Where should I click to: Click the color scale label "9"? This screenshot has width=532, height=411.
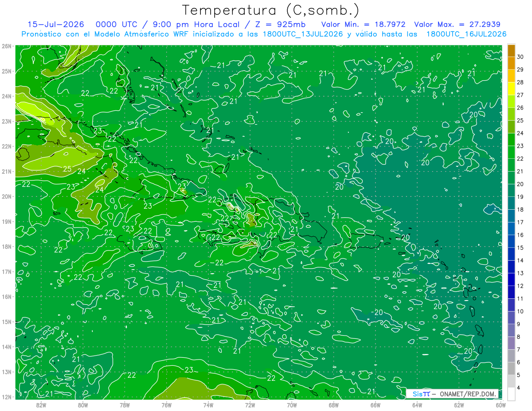pos(519,324)
